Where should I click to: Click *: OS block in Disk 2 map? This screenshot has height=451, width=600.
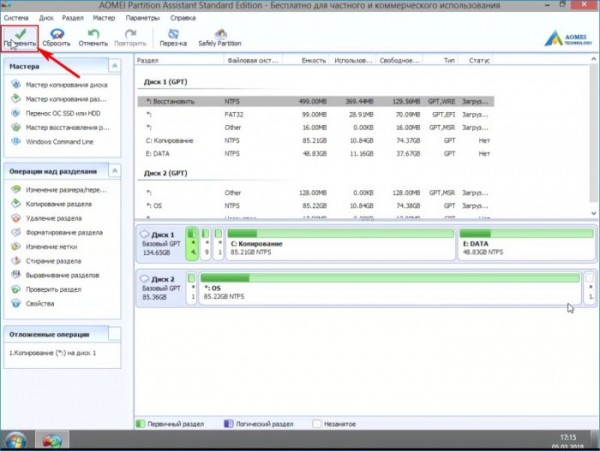[390, 288]
